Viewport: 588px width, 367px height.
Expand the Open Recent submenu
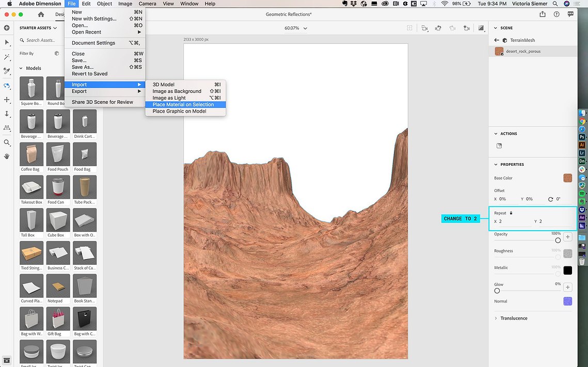tap(105, 32)
